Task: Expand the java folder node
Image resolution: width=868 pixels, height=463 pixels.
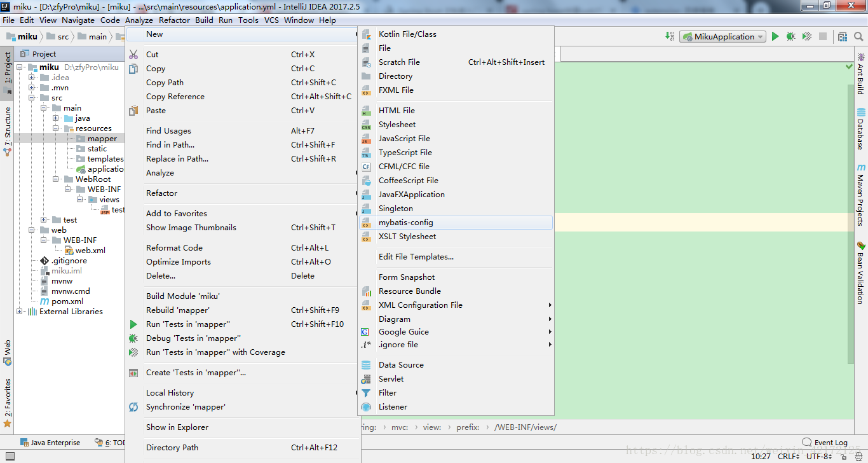Action: coord(56,118)
